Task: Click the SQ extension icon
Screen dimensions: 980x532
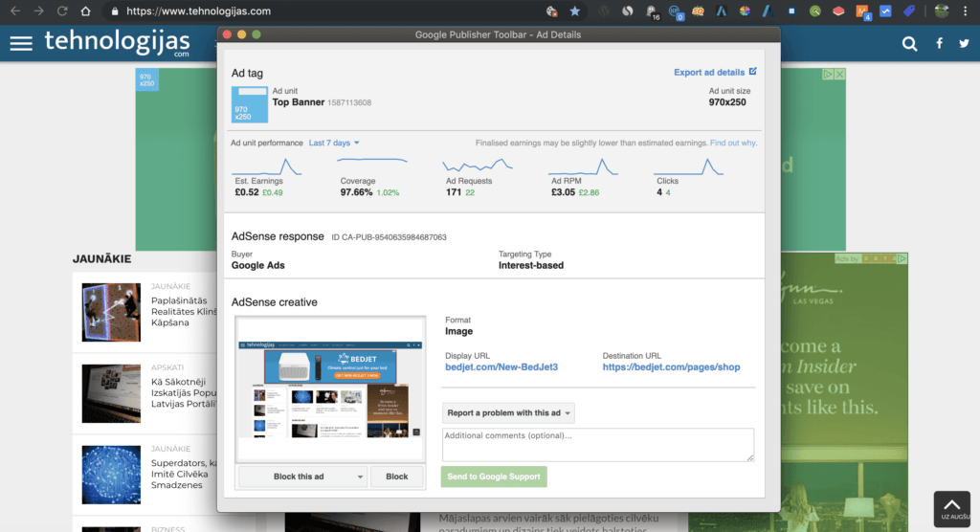Action: pyautogui.click(x=698, y=11)
